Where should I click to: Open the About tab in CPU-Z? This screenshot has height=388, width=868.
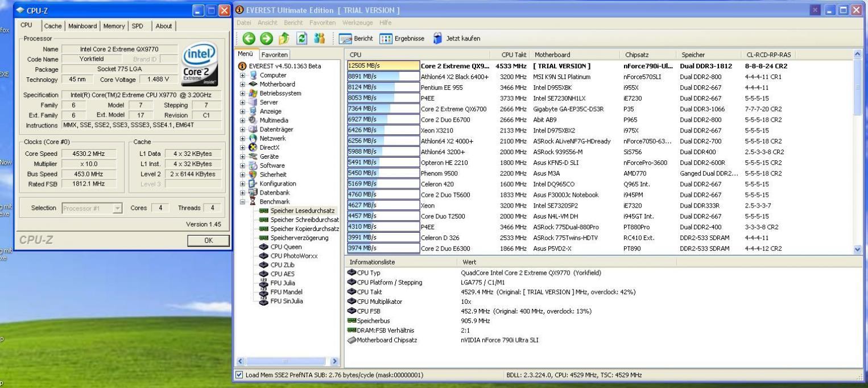pyautogui.click(x=164, y=26)
